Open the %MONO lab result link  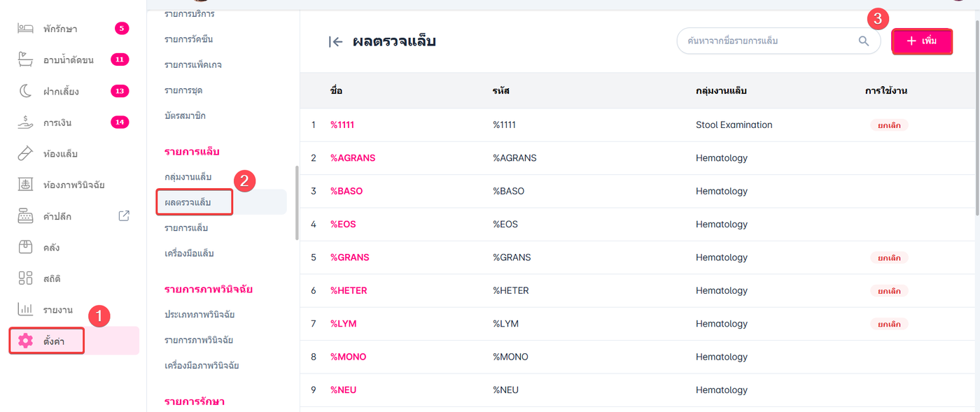(348, 357)
